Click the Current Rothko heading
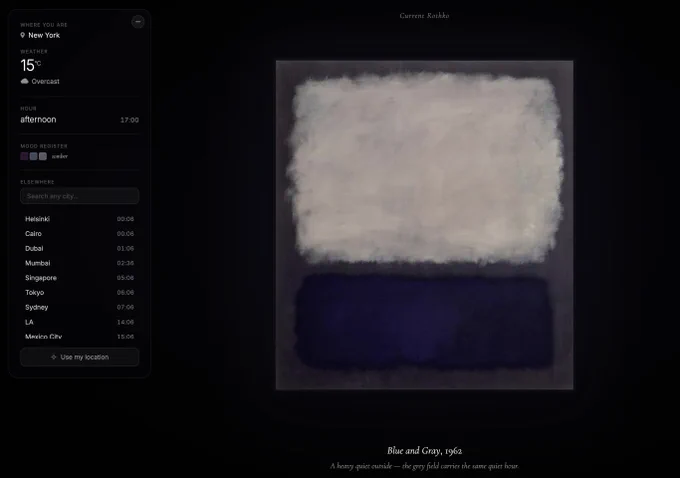The width and height of the screenshot is (680, 478). [425, 16]
